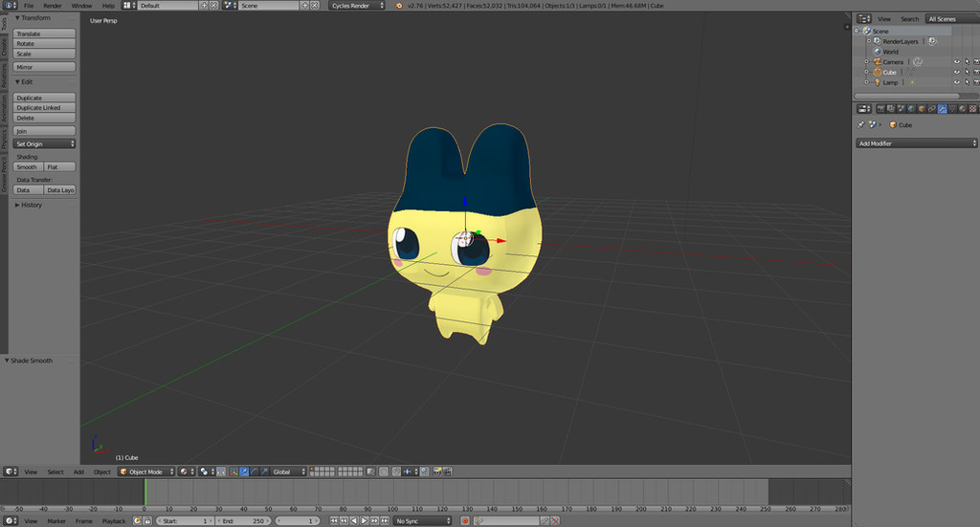Click the Start frame field in timeline
This screenshot has width=980, height=527.
click(x=185, y=520)
